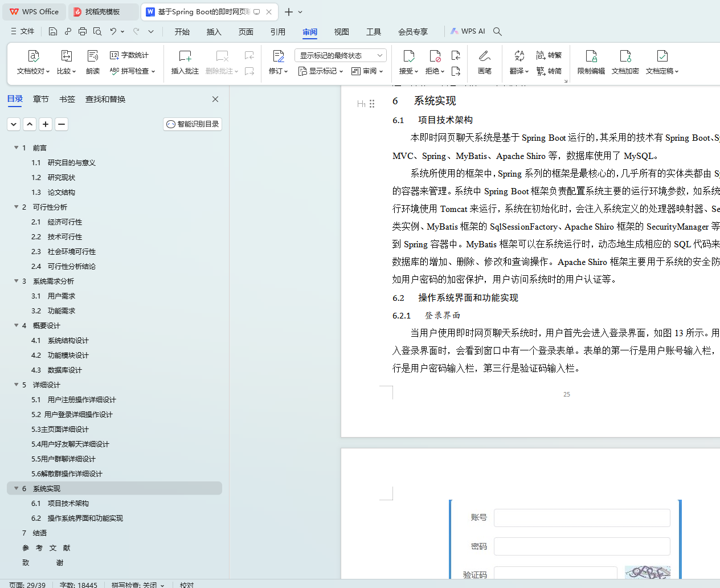The height and width of the screenshot is (588, 720).
Task: Switch to the 视图 ribbon tab
Action: [342, 32]
